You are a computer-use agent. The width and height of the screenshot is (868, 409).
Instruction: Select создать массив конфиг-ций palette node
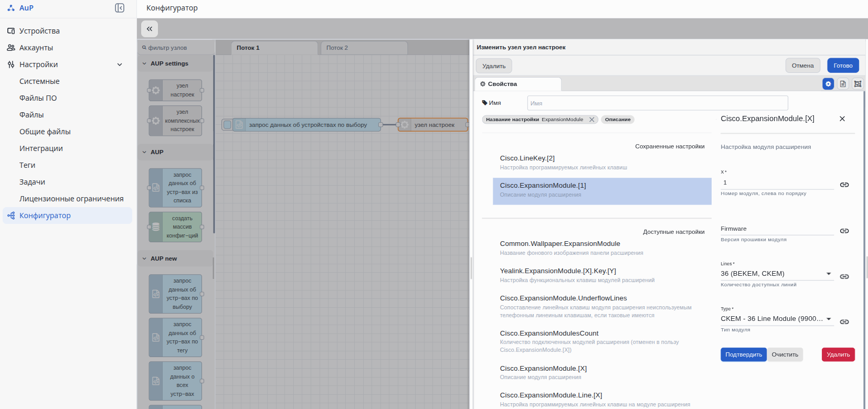tap(175, 227)
